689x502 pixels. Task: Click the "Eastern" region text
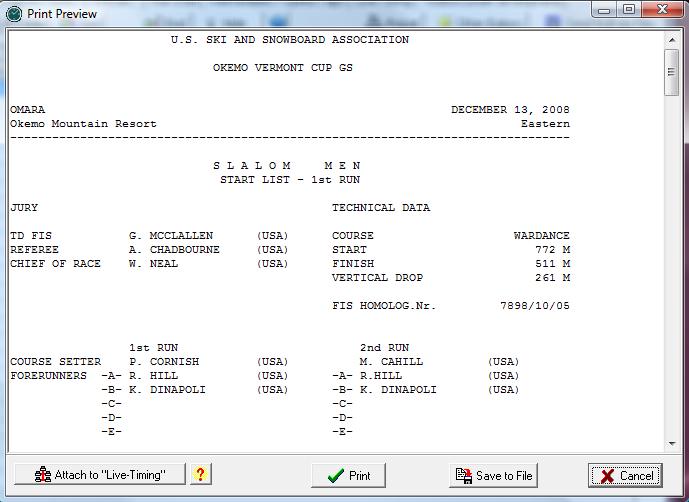click(x=545, y=124)
